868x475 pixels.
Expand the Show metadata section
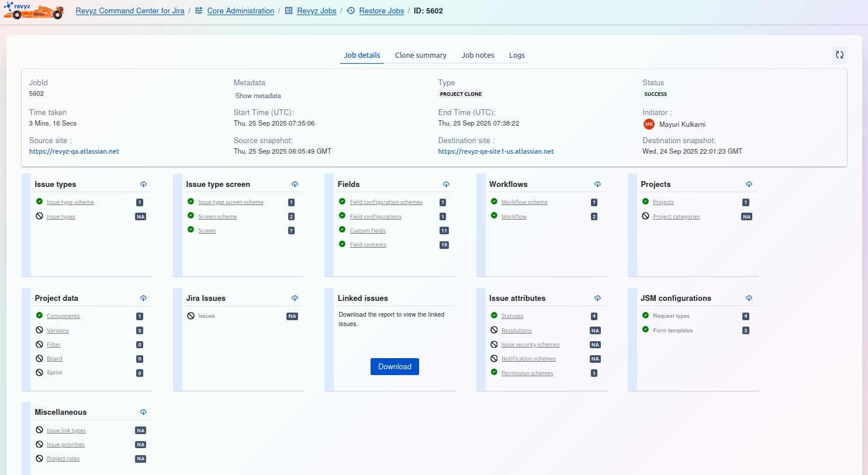tap(258, 96)
